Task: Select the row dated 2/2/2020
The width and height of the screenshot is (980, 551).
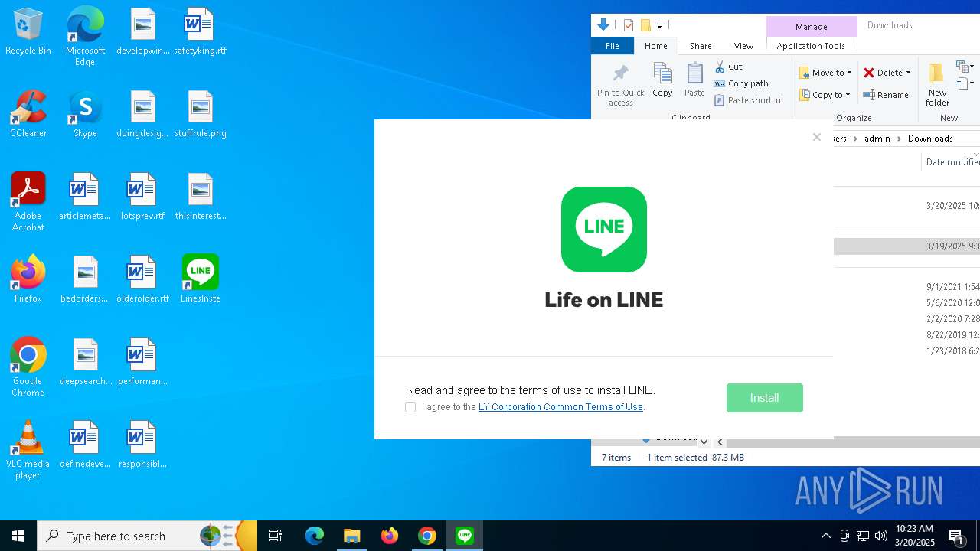Action: tap(906, 319)
